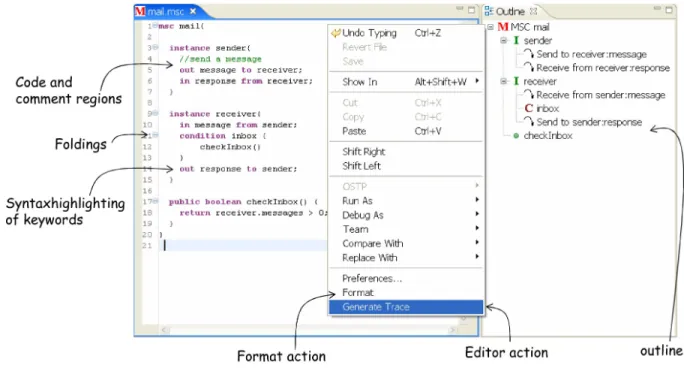
Task: Click arrow icon of Send to sender:response
Action: (529, 122)
